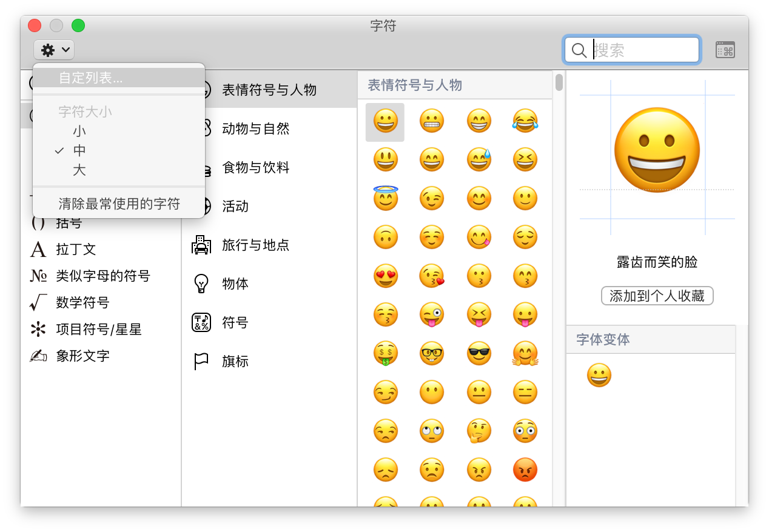769x532 pixels.
Task: Click the large emoji preview image
Action: [x=657, y=150]
